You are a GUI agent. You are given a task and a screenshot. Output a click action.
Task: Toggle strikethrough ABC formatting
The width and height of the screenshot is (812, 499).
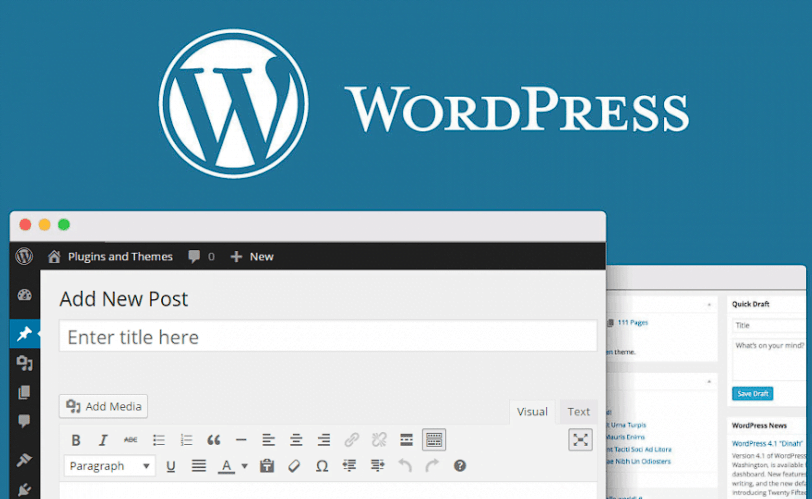[x=130, y=440]
